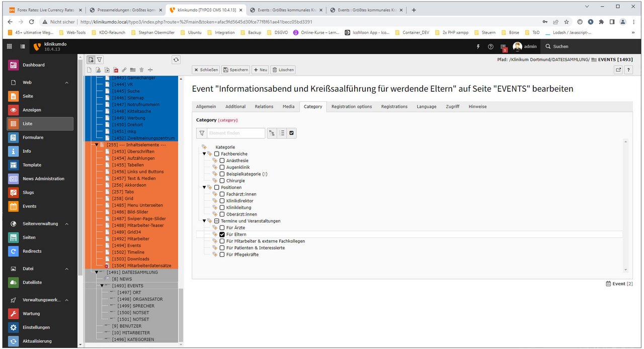Open the Template module
This screenshot has width=644, height=349.
click(x=40, y=165)
